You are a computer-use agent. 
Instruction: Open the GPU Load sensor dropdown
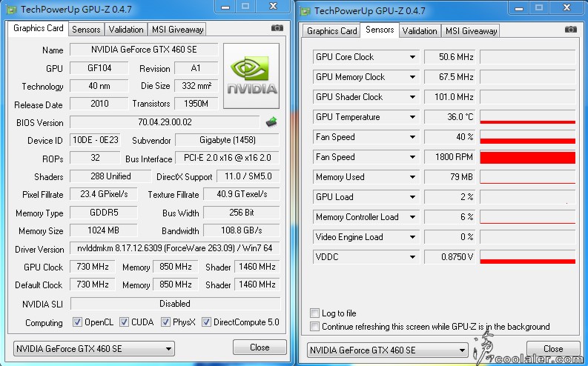[x=412, y=197]
